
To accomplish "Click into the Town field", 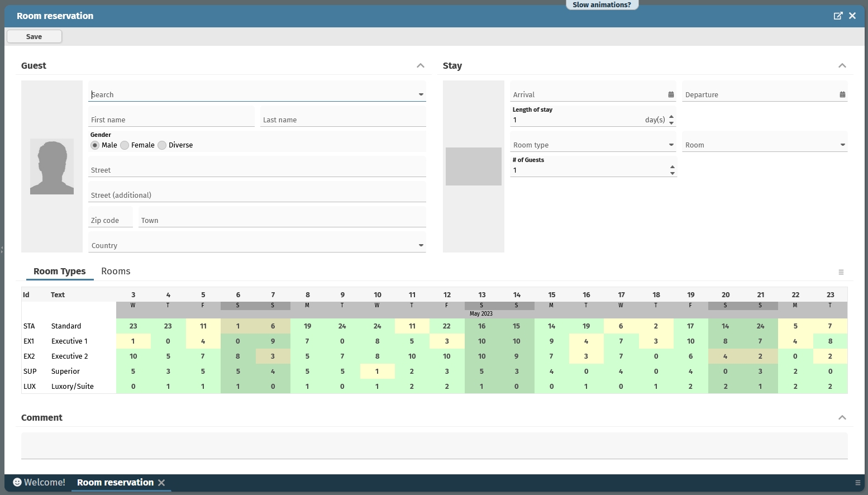I will [x=282, y=217].
